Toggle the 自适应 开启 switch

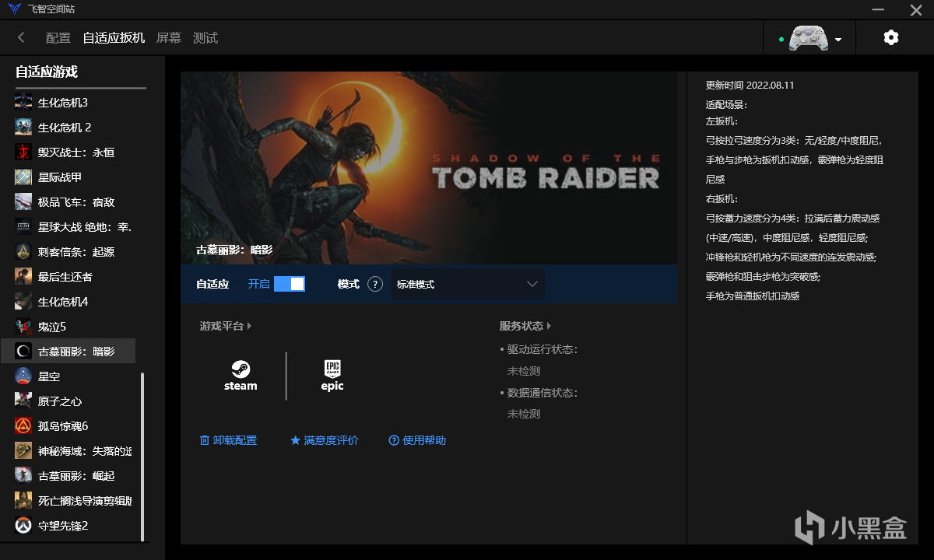pos(290,284)
